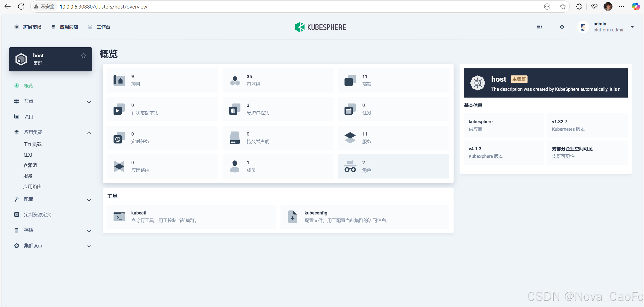644x307 pixels.
Task: Click the roles (角色) glasses icon
Action: click(x=350, y=166)
